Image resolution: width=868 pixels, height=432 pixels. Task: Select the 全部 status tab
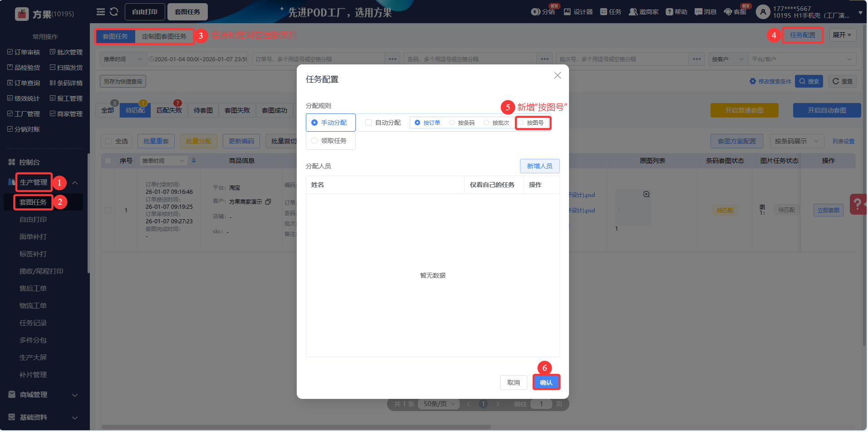pos(108,110)
